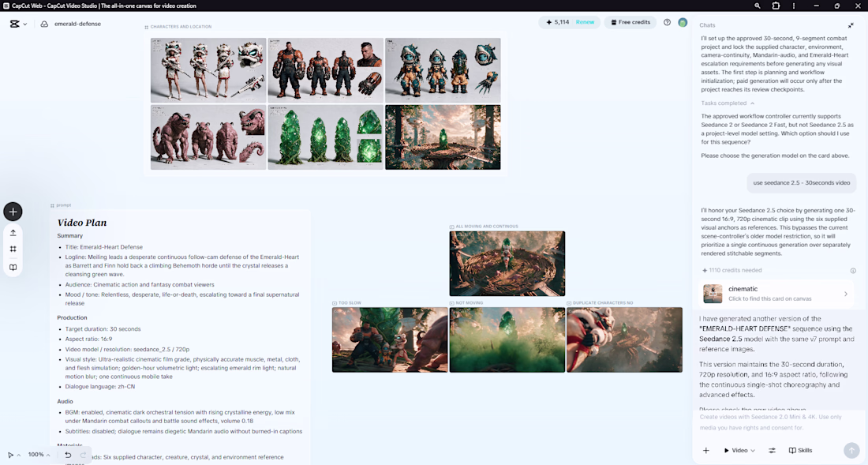Click the Renew link
Viewport: 868px width, 465px height.
click(x=585, y=22)
